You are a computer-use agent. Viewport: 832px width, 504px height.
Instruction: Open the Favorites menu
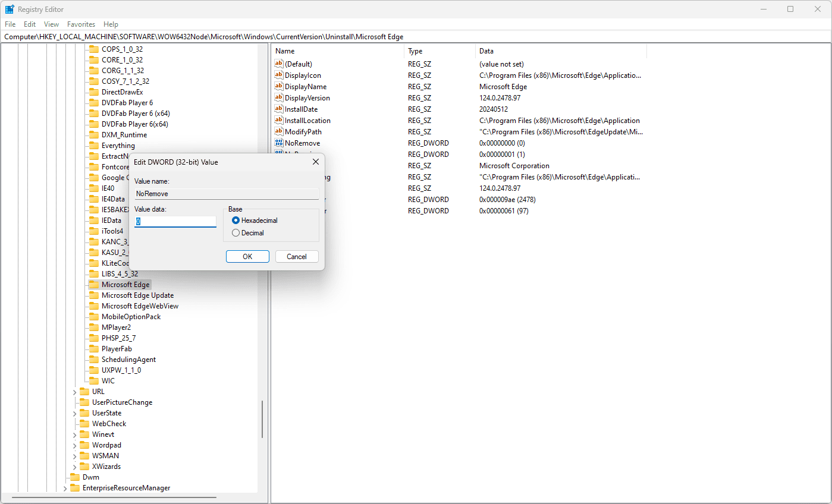tap(81, 24)
